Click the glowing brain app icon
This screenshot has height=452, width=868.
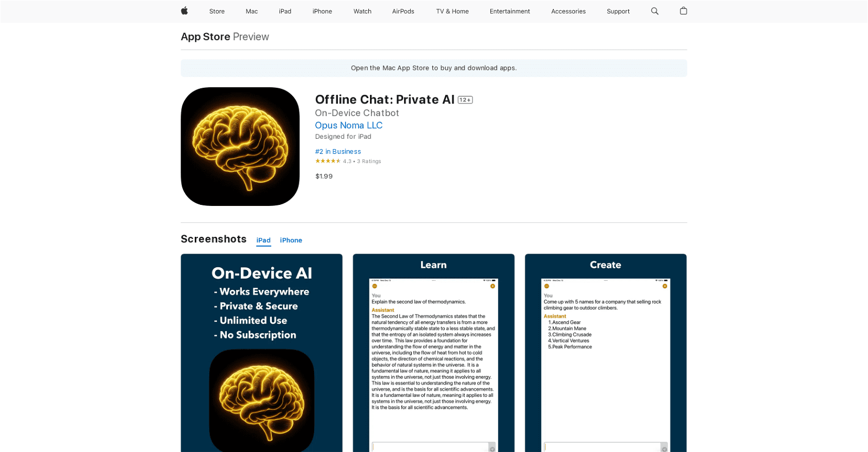pyautogui.click(x=240, y=146)
